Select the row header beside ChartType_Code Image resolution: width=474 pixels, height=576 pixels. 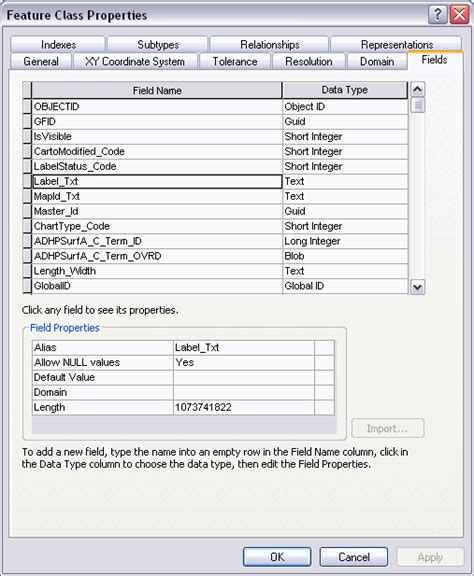(x=27, y=226)
